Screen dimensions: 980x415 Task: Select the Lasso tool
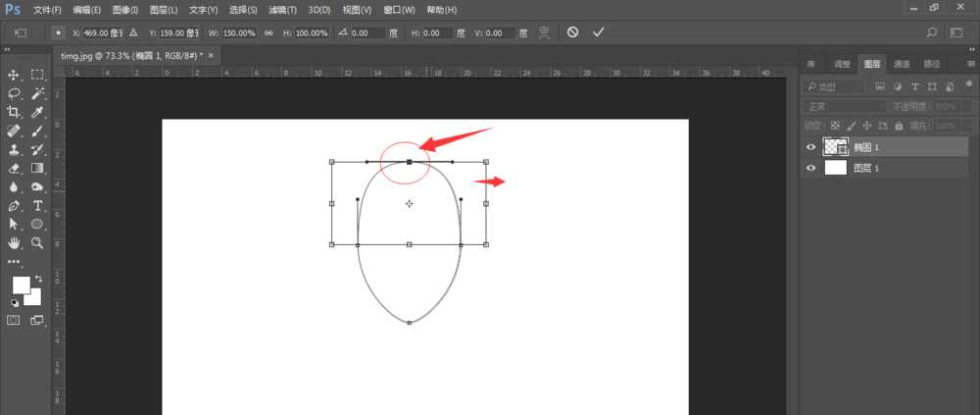[14, 93]
